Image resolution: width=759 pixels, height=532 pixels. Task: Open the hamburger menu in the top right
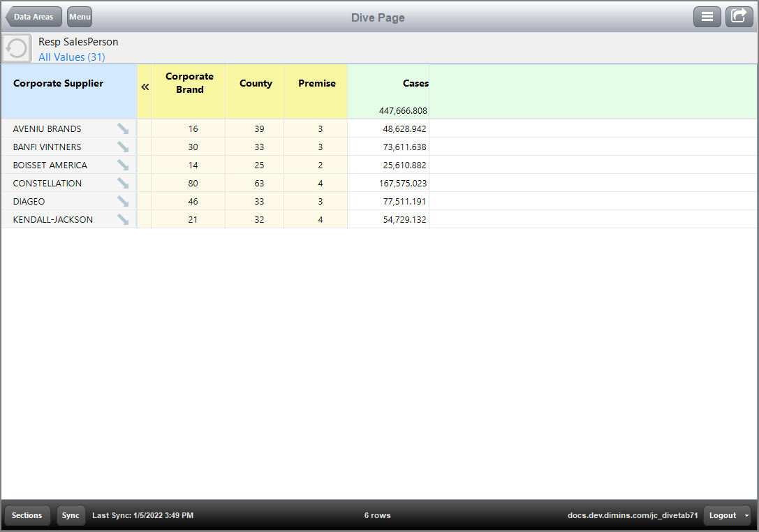pyautogui.click(x=707, y=17)
